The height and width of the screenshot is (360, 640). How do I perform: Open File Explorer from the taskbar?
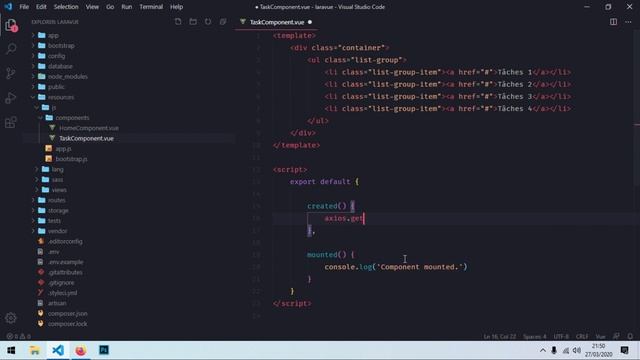coord(35,350)
